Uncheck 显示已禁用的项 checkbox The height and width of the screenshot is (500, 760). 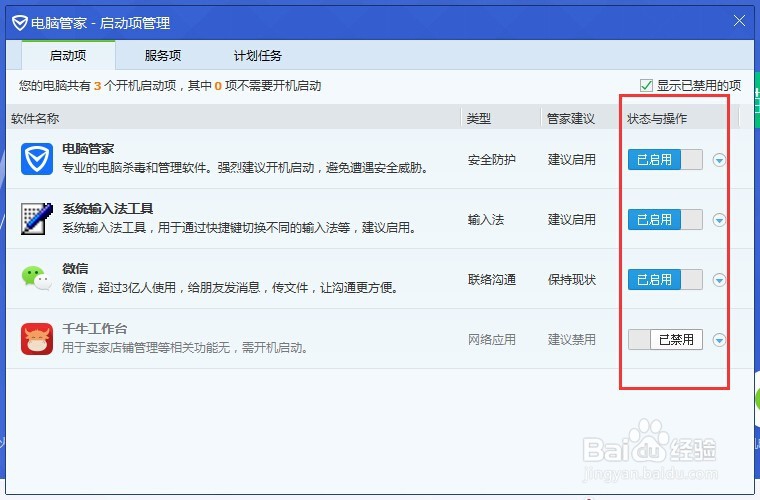coord(646,86)
